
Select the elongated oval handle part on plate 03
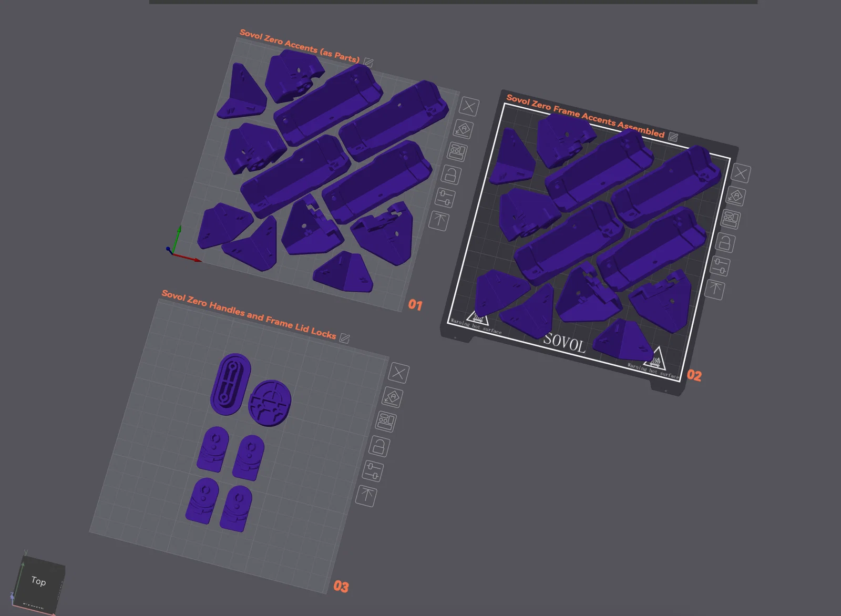230,384
